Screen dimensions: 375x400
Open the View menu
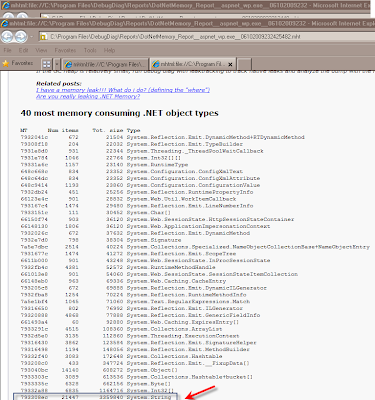pos(41,50)
